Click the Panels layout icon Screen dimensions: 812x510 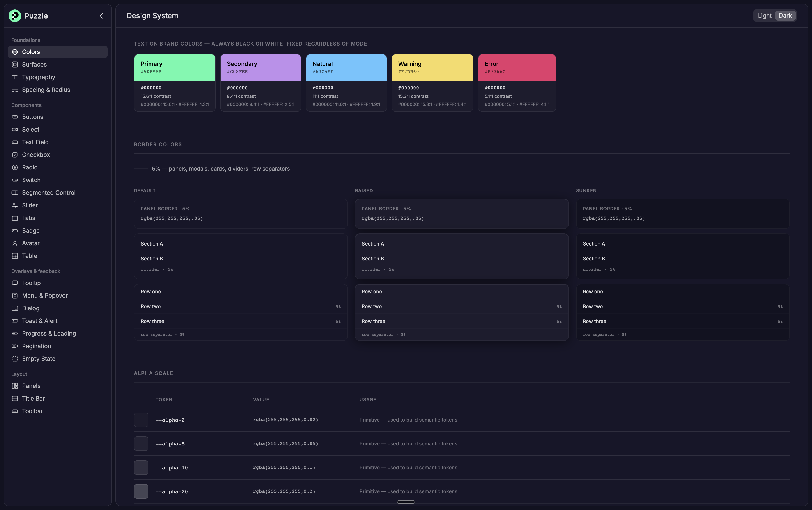click(x=15, y=386)
